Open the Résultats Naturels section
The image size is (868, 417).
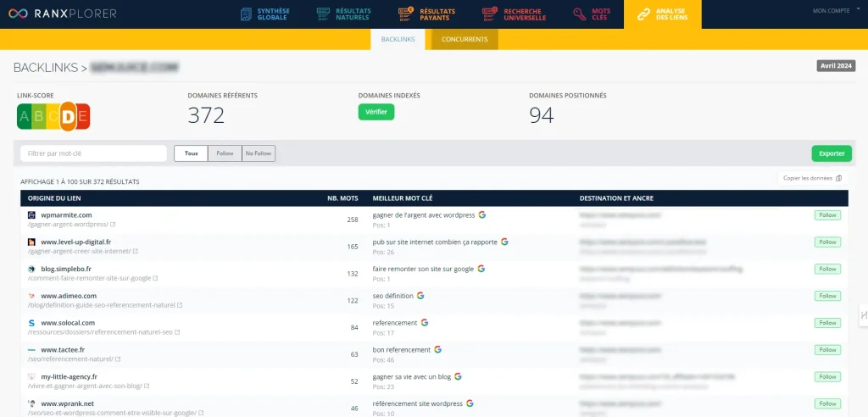344,14
